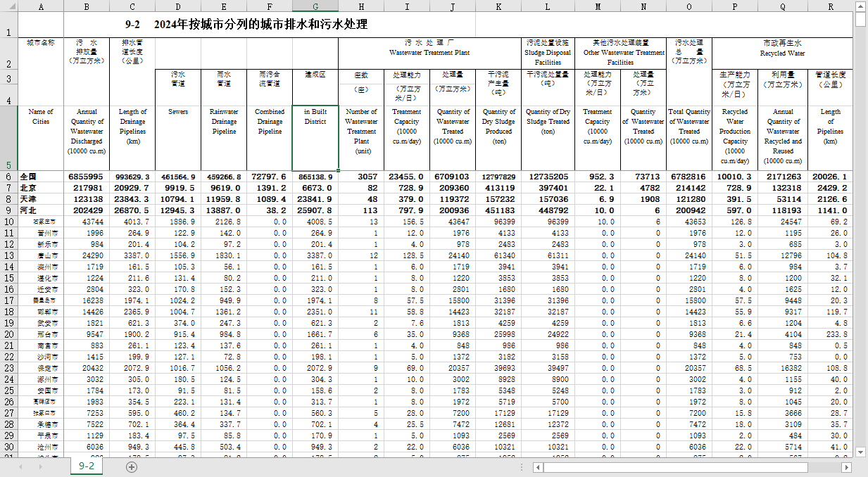This screenshot has height=477, width=868.
Task: Click cell with value 233.8
Action: click(831, 334)
